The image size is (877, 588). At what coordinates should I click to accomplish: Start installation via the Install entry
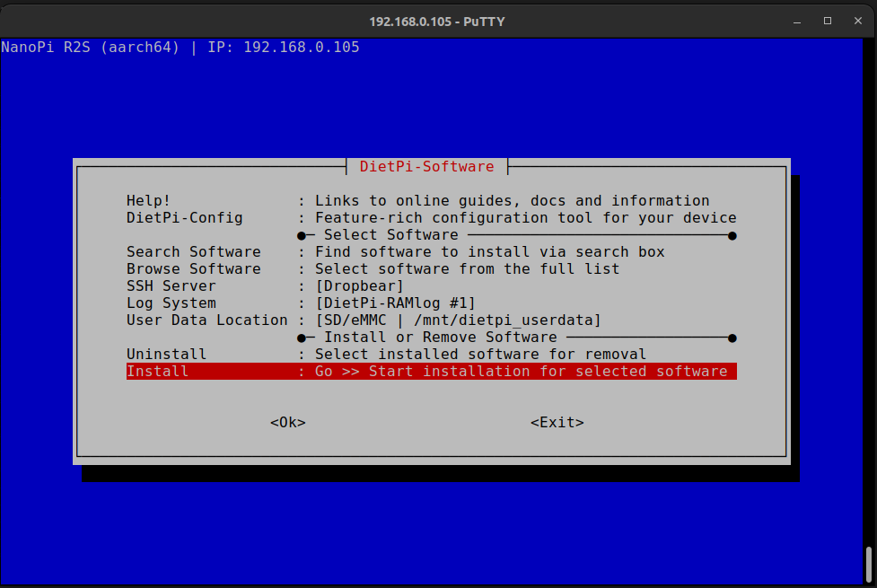(158, 371)
